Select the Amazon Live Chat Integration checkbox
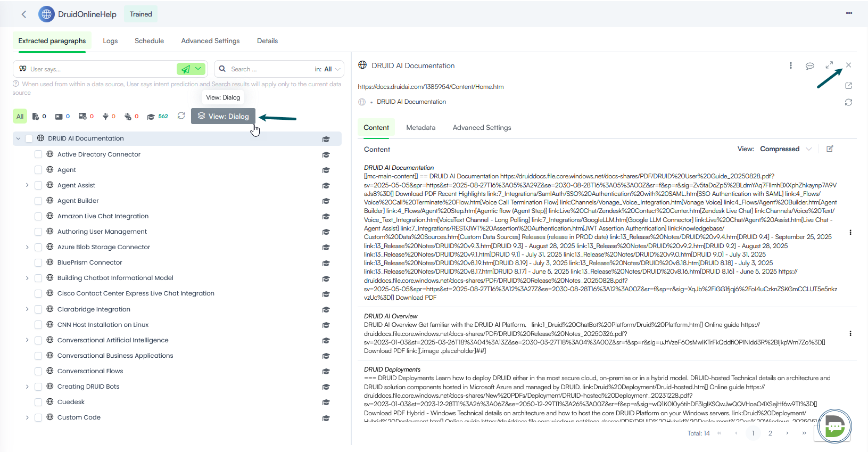This screenshot has width=868, height=452. pos(38,216)
